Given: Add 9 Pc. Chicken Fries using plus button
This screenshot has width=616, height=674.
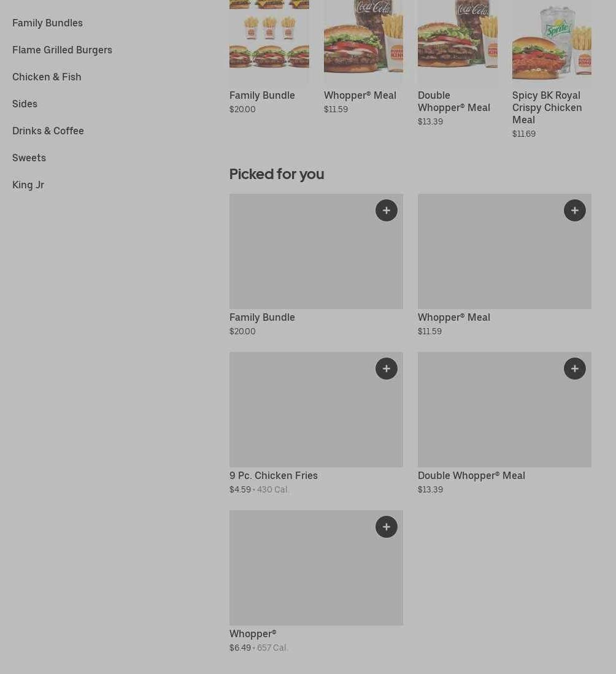Looking at the screenshot, I should click(386, 369).
